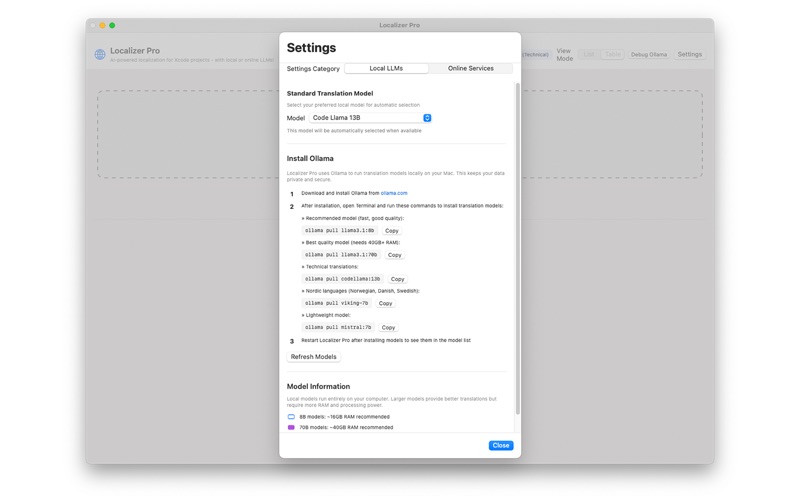Click the 'ollama pull mistral:7b' command text
The height and width of the screenshot is (500, 800).
[338, 328]
